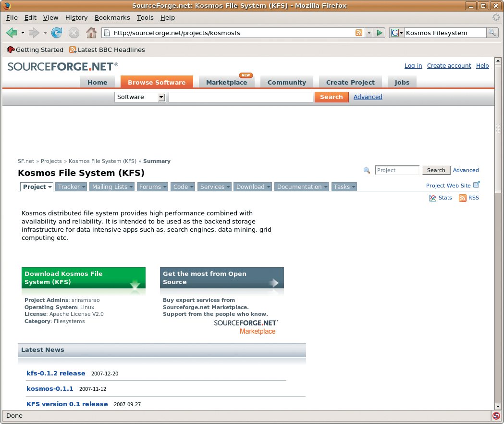
Task: Click the grey project Search button
Action: [436, 170]
